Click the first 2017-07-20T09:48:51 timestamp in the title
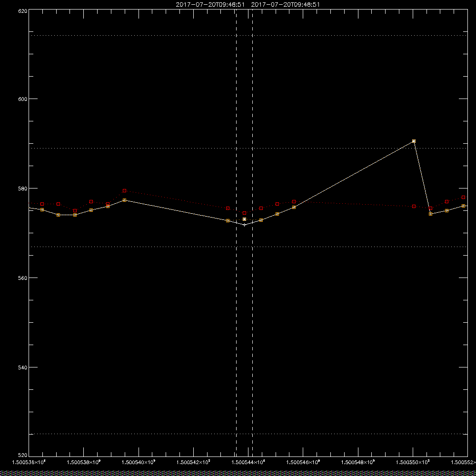 pyautogui.click(x=210, y=5)
